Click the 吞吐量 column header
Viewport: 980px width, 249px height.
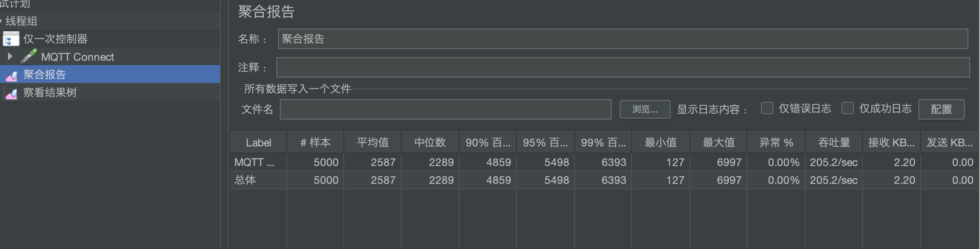click(834, 143)
